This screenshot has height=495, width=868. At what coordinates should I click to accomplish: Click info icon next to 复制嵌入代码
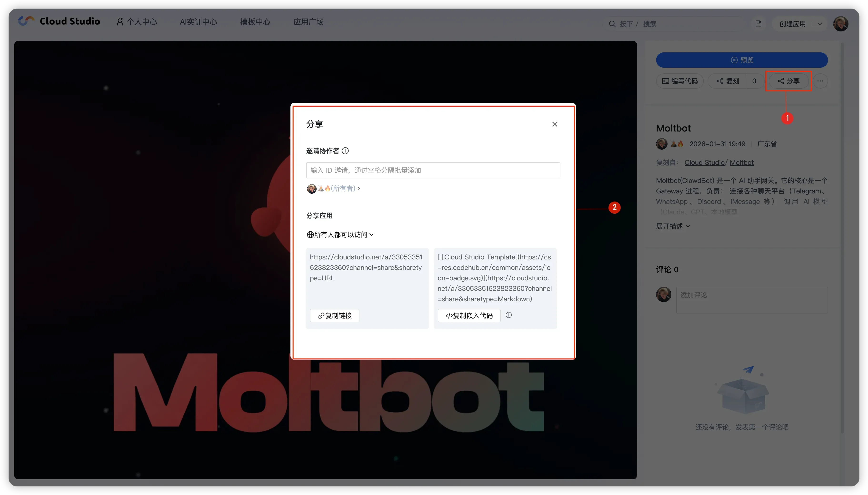(x=509, y=315)
